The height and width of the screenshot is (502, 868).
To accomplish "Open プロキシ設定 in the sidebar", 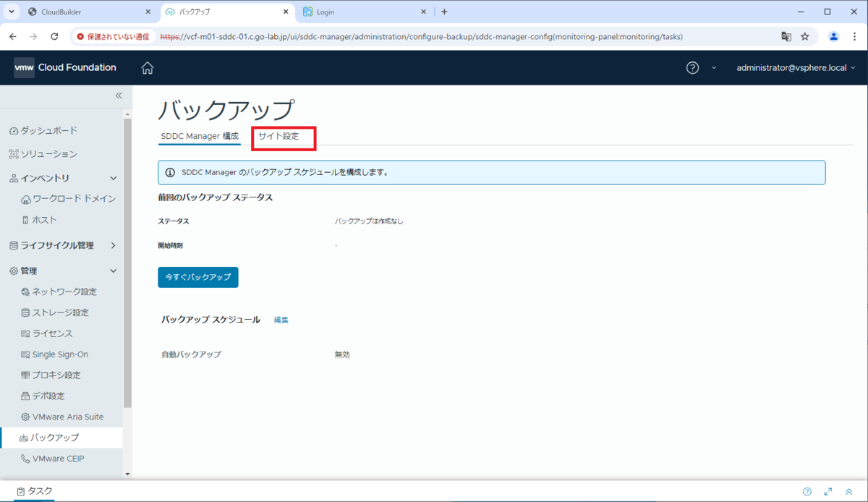I will click(x=51, y=375).
